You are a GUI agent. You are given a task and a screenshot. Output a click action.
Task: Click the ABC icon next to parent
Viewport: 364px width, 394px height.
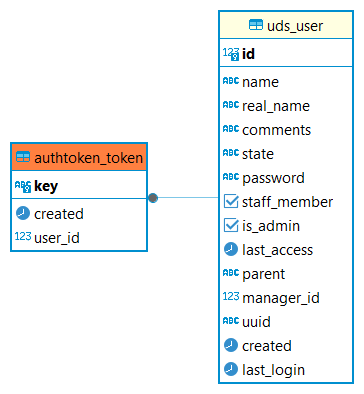(x=231, y=273)
